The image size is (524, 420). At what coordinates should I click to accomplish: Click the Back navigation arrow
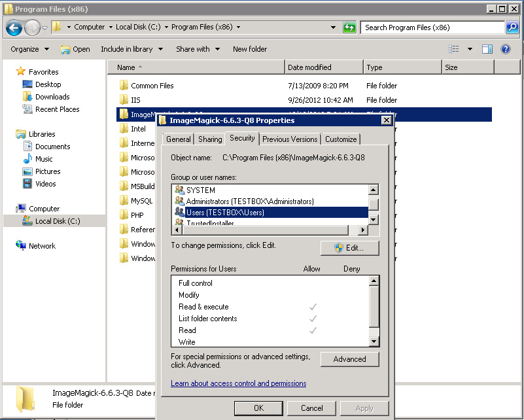[14, 27]
